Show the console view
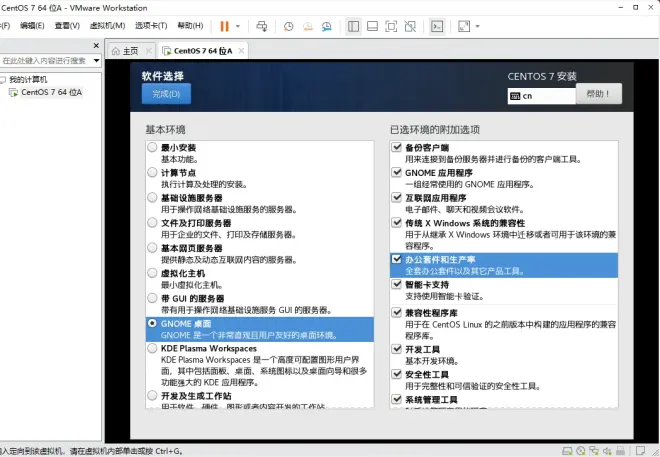The image size is (660, 457). pos(437,27)
